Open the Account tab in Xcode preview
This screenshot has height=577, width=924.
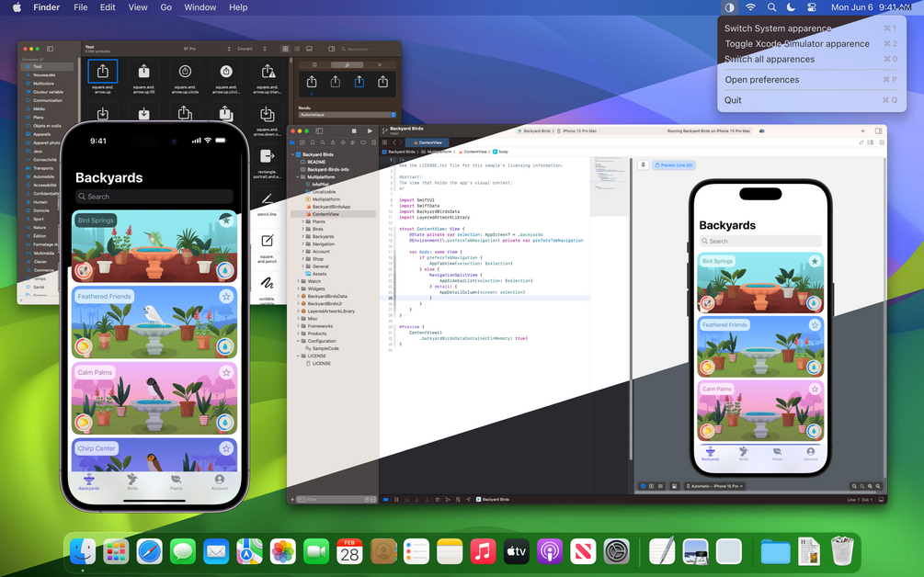(x=810, y=453)
